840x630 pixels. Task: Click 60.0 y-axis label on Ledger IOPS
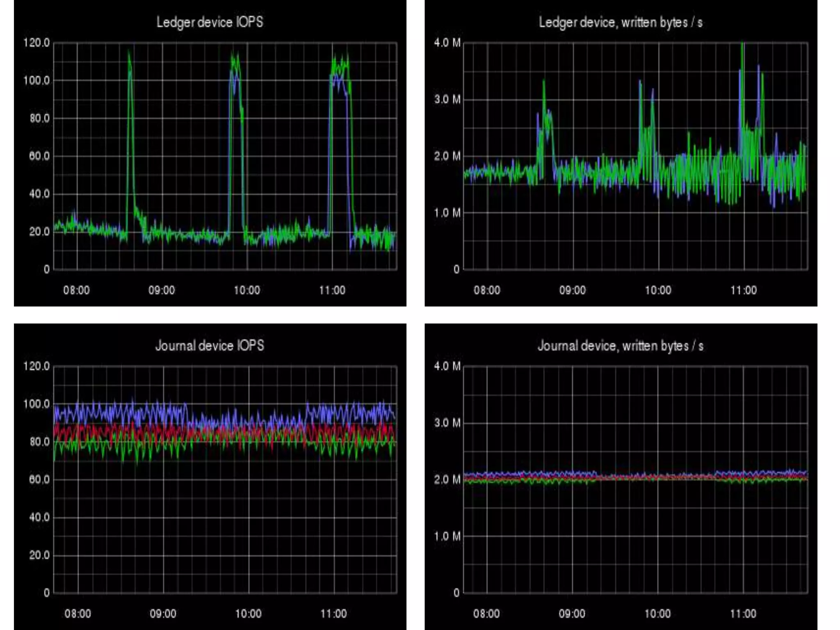(39, 156)
